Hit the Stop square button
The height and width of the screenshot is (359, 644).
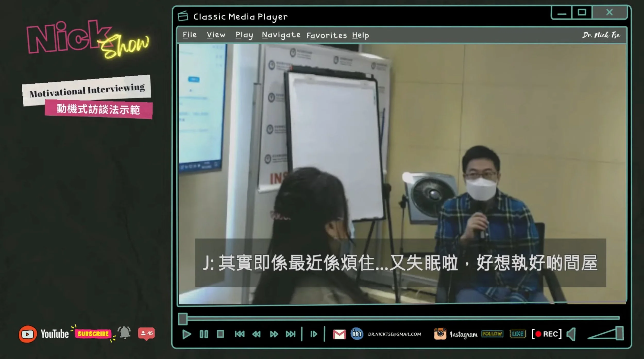tap(221, 334)
